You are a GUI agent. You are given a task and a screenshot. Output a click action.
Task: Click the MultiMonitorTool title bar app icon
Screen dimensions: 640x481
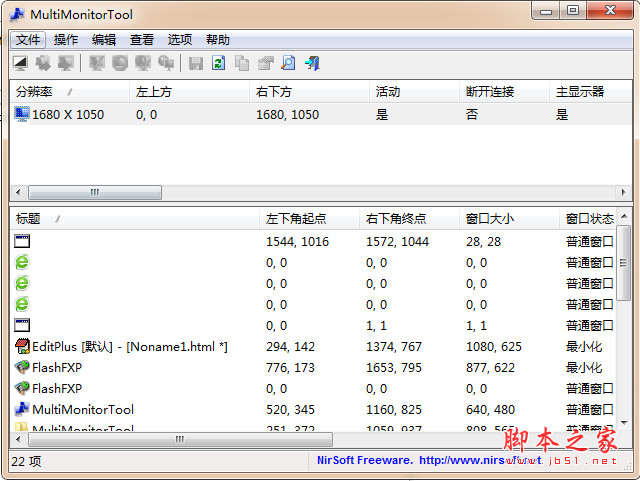tap(18, 14)
